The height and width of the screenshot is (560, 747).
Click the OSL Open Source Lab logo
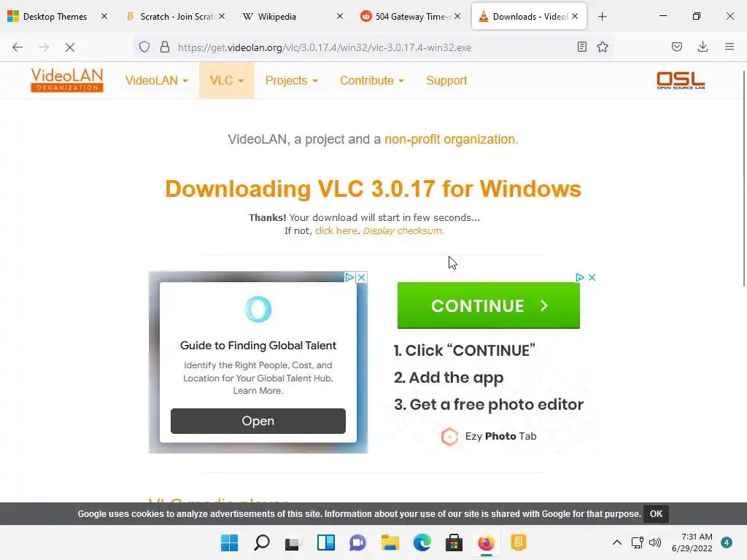[x=681, y=80]
